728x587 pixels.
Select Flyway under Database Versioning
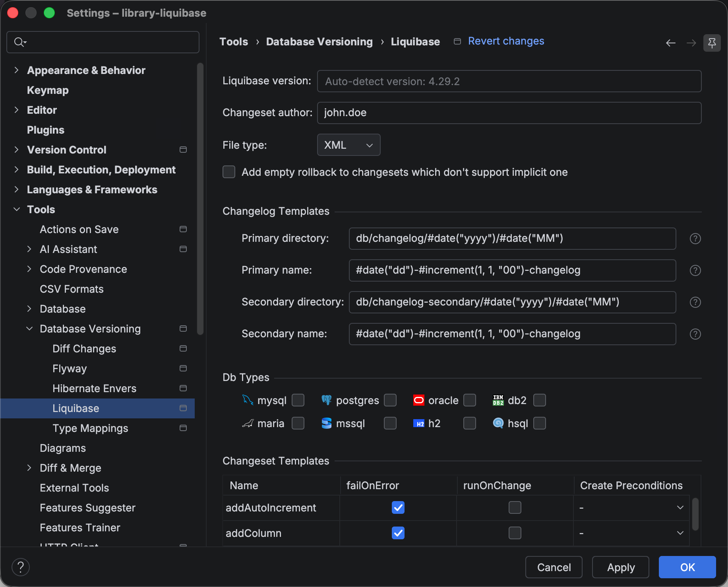[x=70, y=369]
